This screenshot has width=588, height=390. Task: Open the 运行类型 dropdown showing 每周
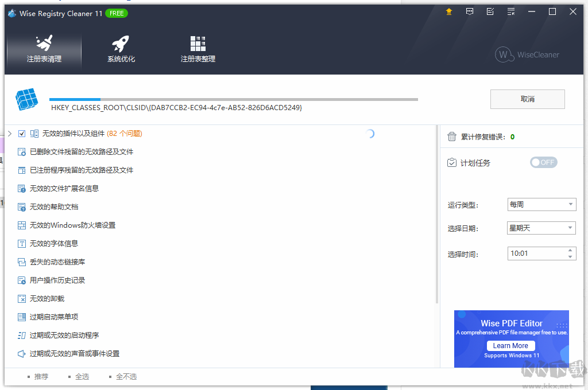(x=541, y=205)
